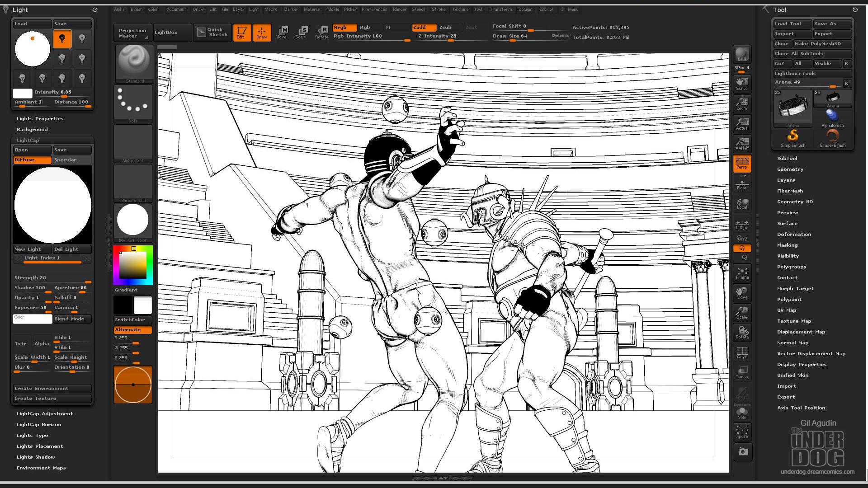
Task: Click the Quick Sketch button
Action: [212, 33]
